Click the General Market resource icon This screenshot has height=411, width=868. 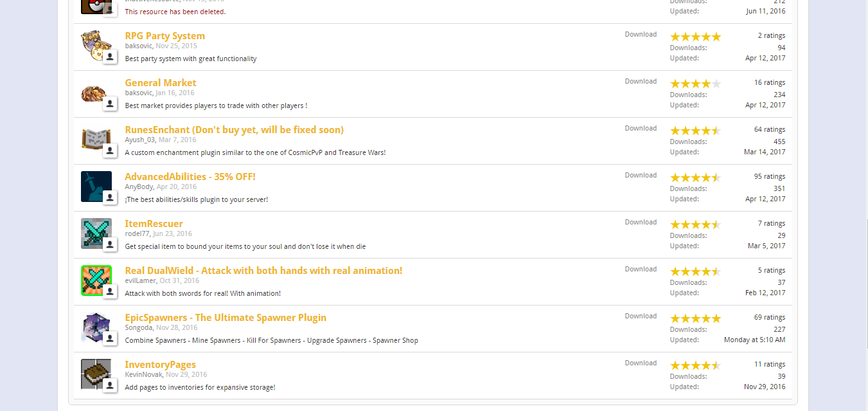point(94,92)
